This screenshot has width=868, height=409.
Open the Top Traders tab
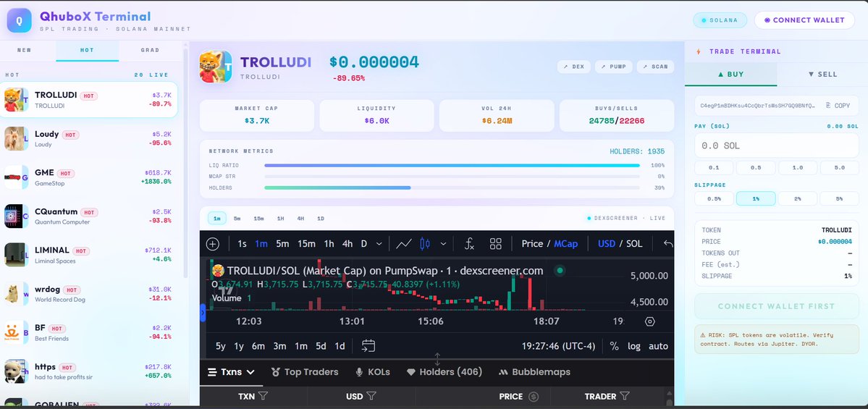click(305, 372)
